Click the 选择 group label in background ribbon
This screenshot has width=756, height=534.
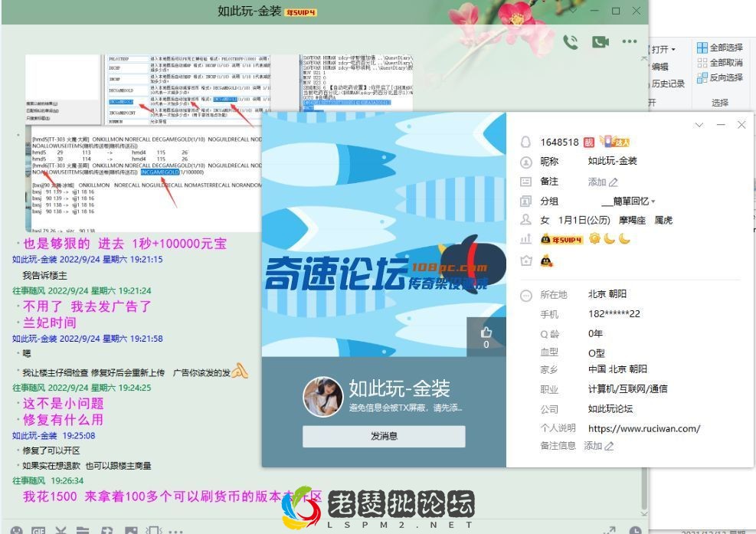click(720, 103)
